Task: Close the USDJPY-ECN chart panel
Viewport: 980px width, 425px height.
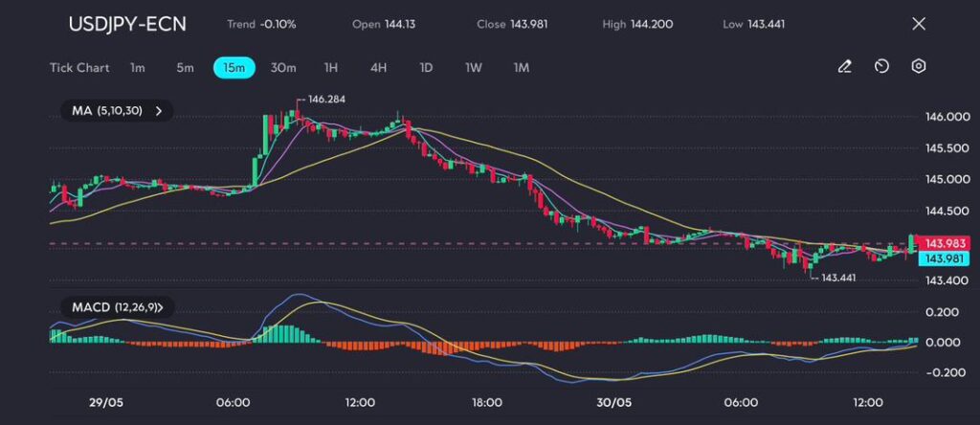Action: (x=919, y=24)
